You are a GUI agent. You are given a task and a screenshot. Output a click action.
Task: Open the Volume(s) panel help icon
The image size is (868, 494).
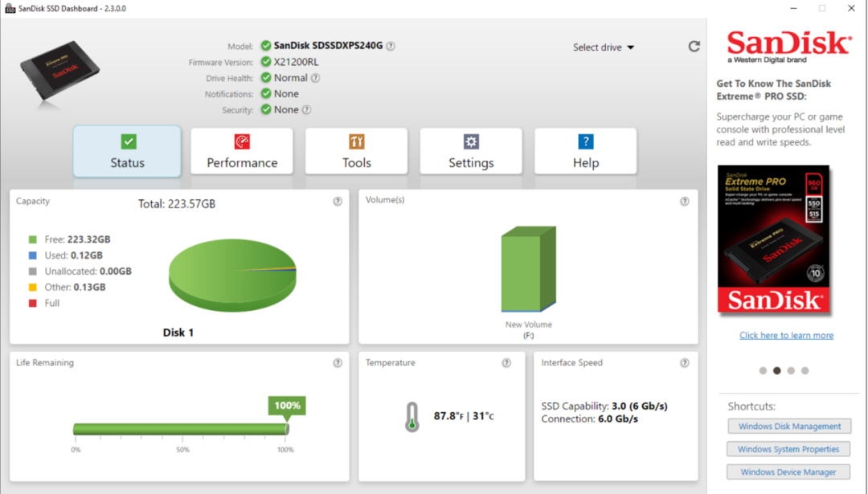click(685, 202)
